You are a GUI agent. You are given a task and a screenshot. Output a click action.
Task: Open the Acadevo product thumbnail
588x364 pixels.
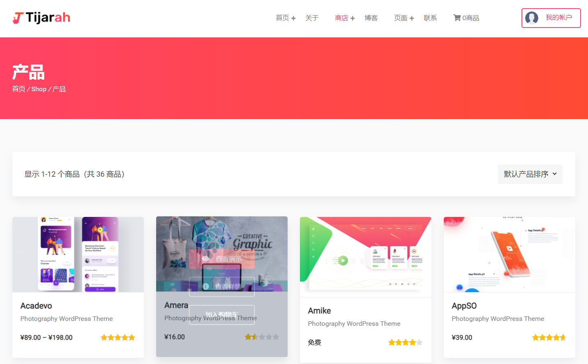point(78,254)
